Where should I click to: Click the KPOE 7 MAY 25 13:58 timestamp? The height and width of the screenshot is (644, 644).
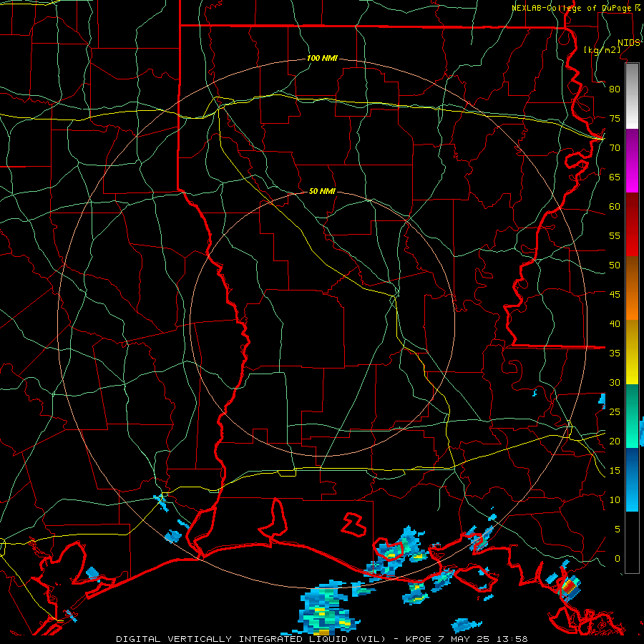467,639
